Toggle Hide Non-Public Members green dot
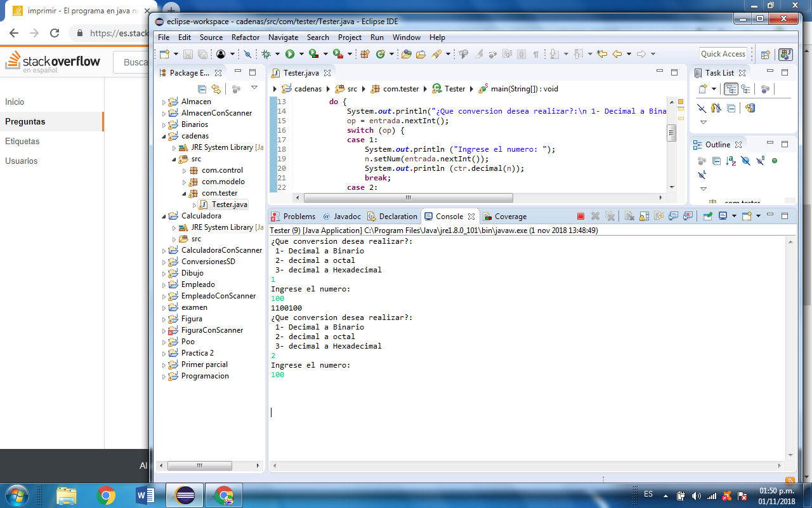 coord(775,161)
